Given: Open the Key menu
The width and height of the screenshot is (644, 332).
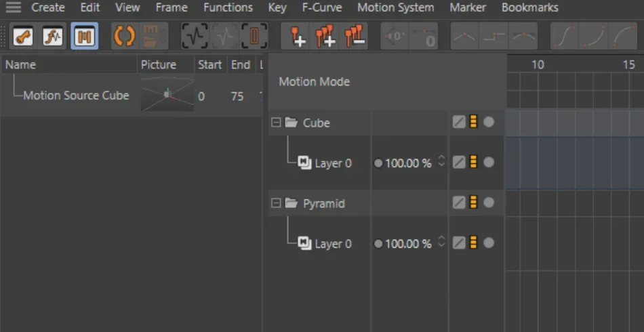Looking at the screenshot, I should [x=277, y=7].
